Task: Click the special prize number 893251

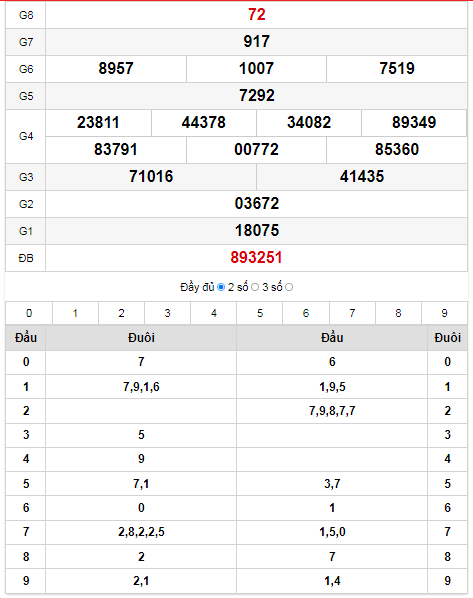Action: point(256,258)
